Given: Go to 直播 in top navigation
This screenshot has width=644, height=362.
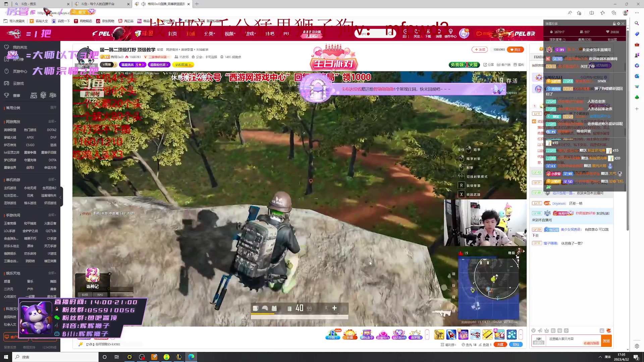Looking at the screenshot, I should point(191,34).
